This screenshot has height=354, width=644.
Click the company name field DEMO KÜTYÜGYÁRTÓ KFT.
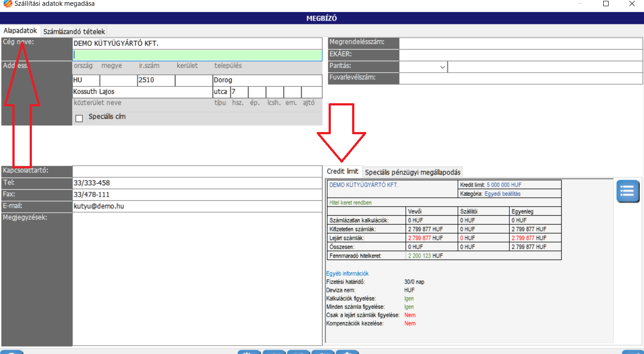(197, 43)
